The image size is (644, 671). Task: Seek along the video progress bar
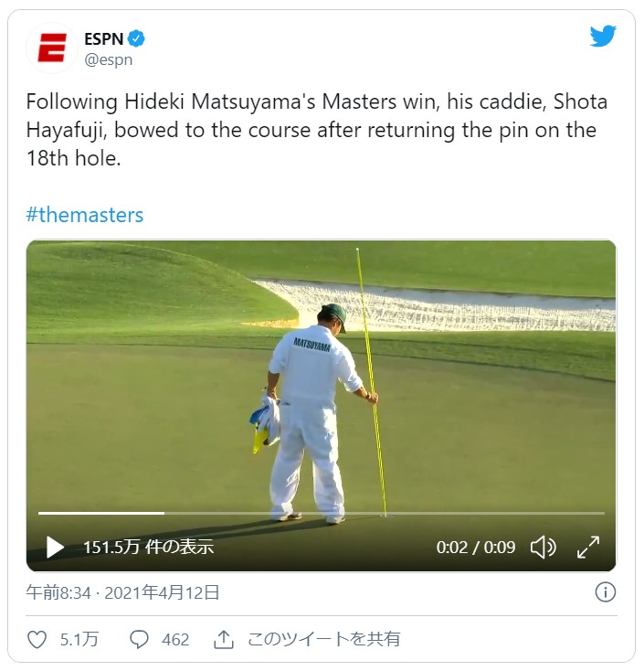(322, 513)
